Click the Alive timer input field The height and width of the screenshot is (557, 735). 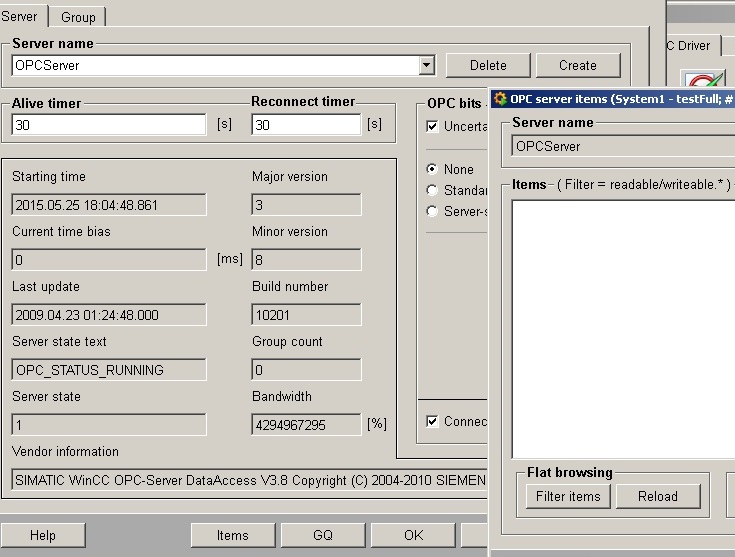(109, 125)
